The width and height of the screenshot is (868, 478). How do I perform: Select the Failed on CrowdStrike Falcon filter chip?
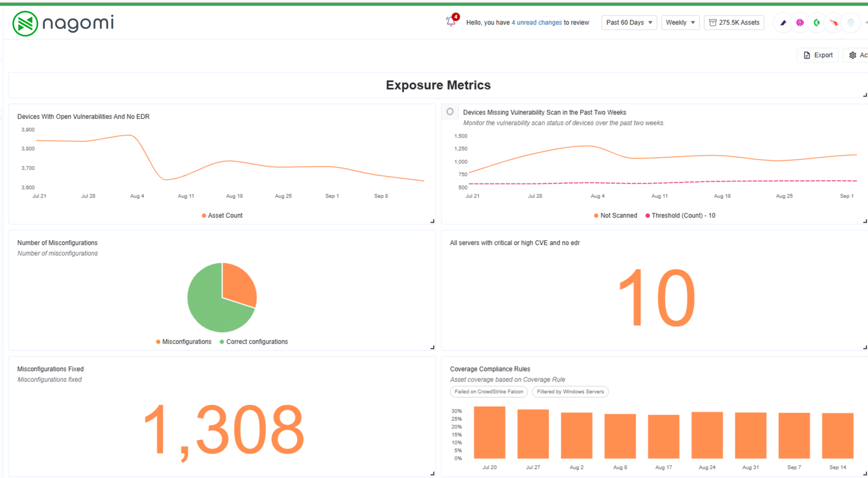click(x=488, y=392)
